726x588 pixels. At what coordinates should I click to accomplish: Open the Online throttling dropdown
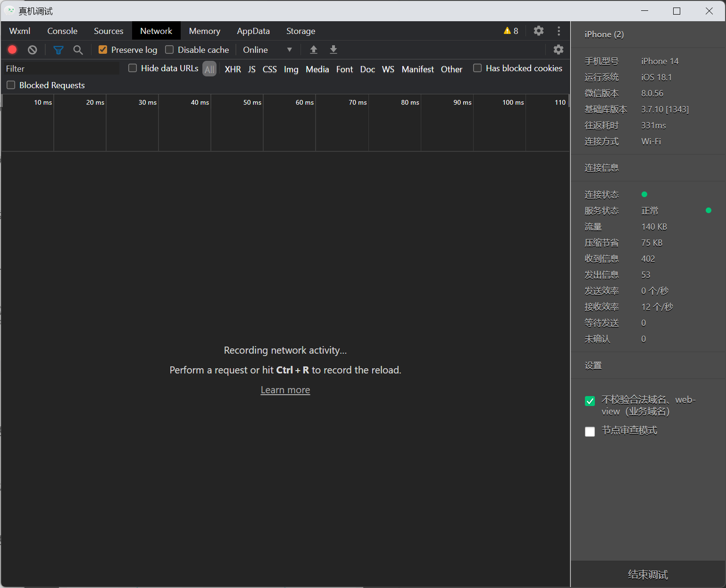click(267, 50)
